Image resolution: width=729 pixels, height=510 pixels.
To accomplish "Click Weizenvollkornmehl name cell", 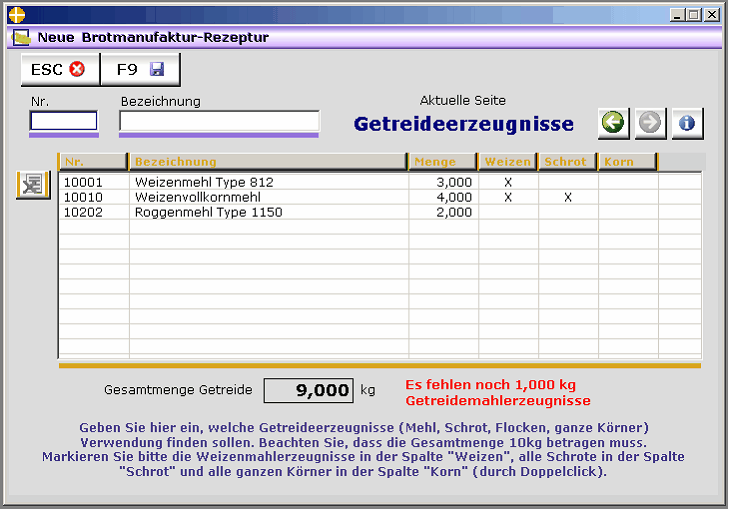I will [269, 197].
